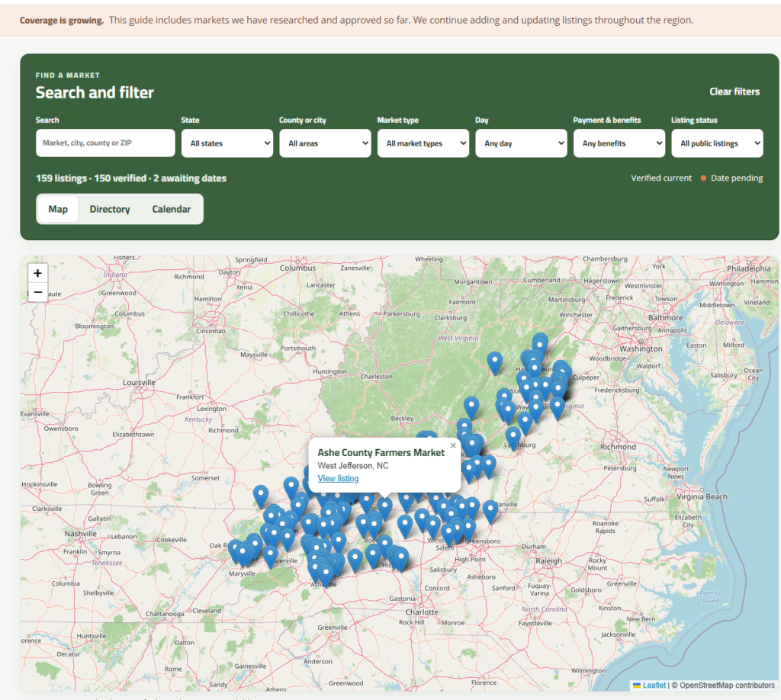
Task: Open the Leaflet attribution link
Action: pos(654,686)
